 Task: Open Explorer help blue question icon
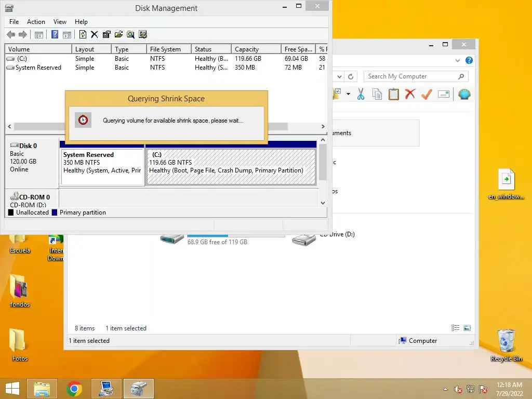tap(469, 60)
